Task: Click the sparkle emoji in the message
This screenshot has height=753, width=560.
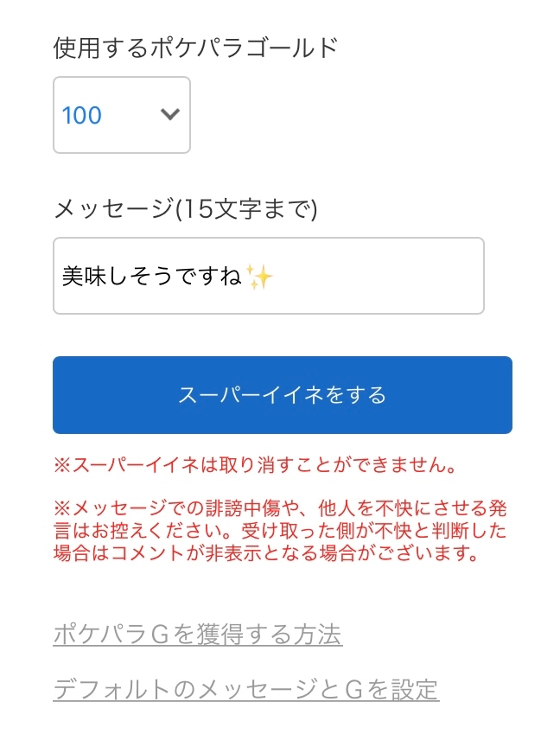Action: click(x=259, y=277)
